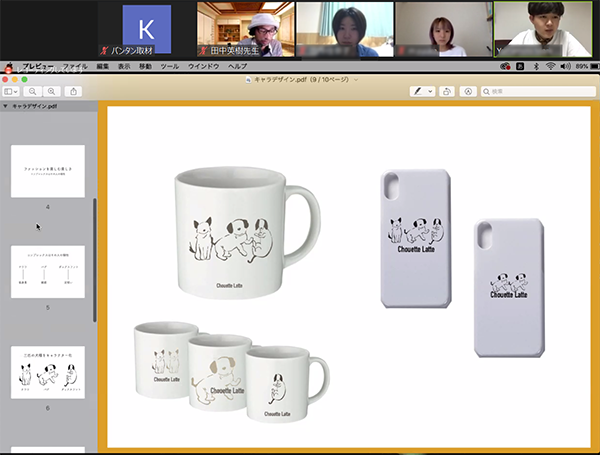
Task: Select the page 4 thumbnail in sidebar
Action: coord(47,171)
